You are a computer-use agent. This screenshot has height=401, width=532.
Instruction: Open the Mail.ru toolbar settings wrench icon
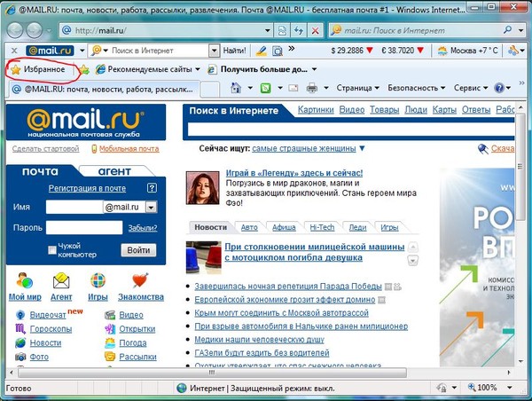(512, 51)
